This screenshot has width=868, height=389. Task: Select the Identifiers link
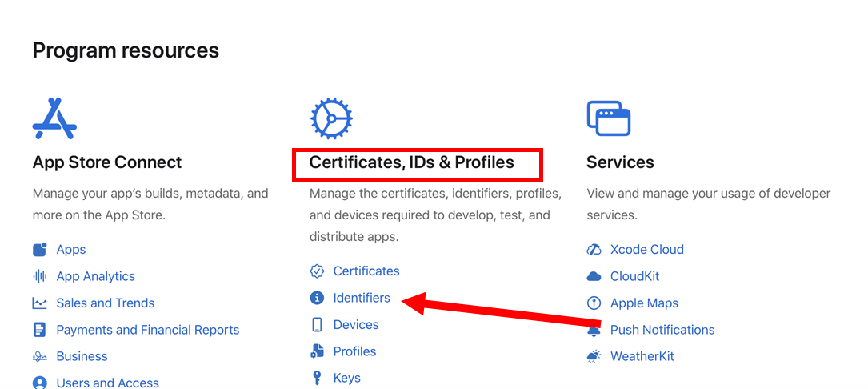pos(362,298)
